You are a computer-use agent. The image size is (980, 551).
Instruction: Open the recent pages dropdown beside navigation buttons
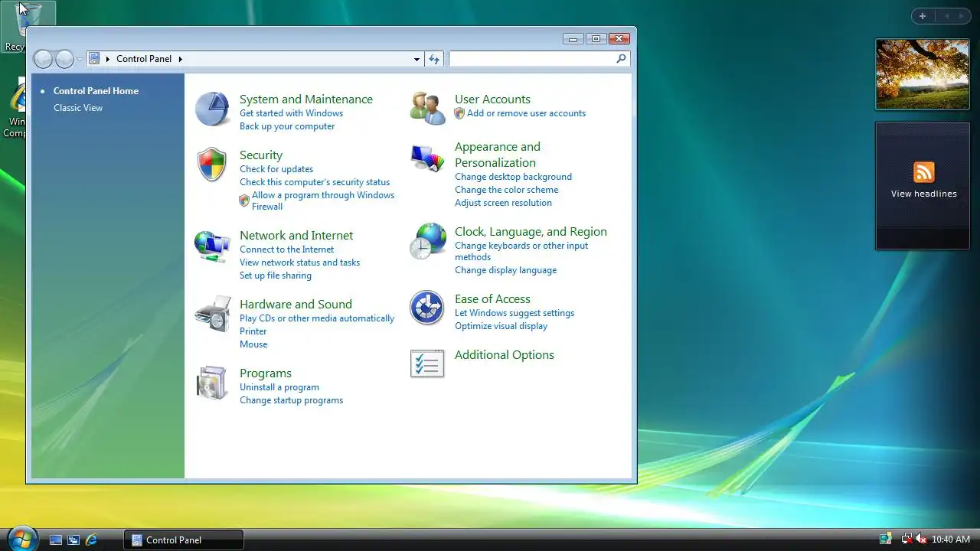coord(80,59)
